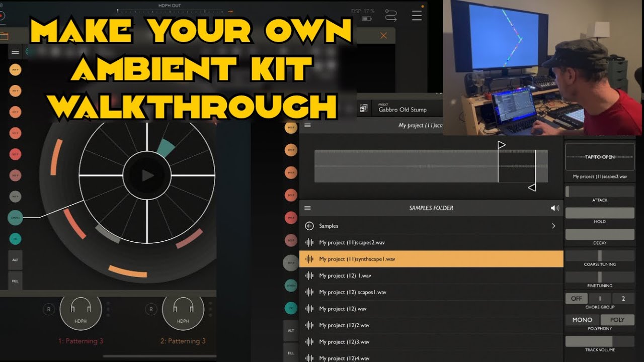Expand the Samples row chevron
Image resolution: width=644 pixels, height=362 pixels.
tap(553, 226)
